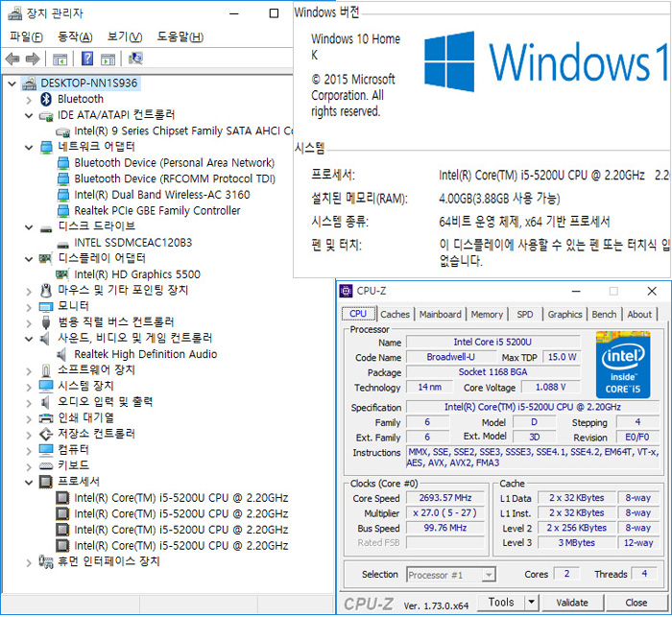Click the DESKTOP-NN1S936 computer icon
The image size is (672, 617).
click(x=29, y=83)
